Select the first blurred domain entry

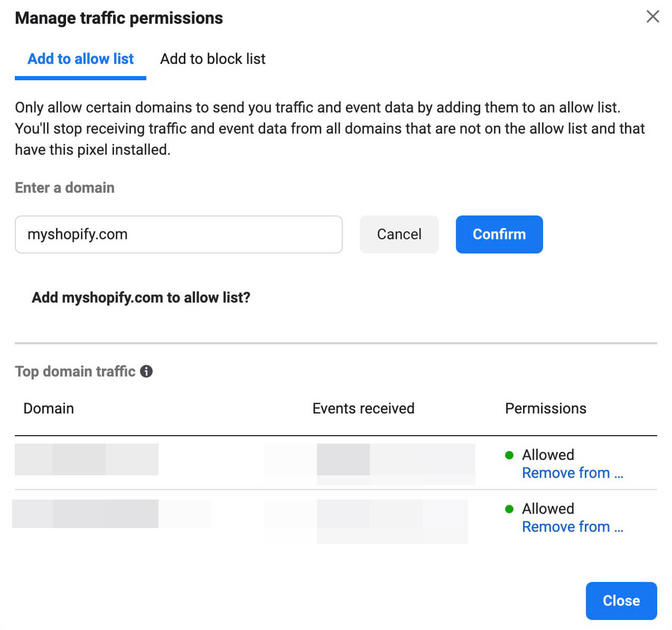point(87,459)
